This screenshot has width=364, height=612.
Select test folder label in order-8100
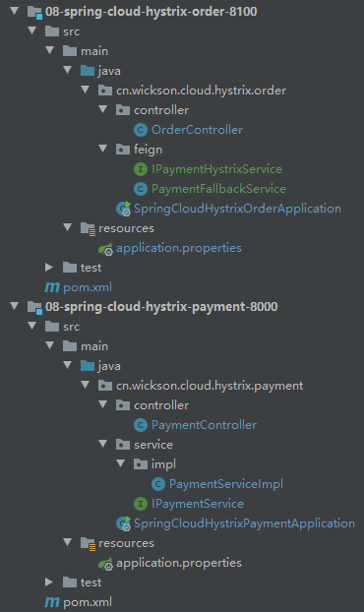pyautogui.click(x=91, y=268)
